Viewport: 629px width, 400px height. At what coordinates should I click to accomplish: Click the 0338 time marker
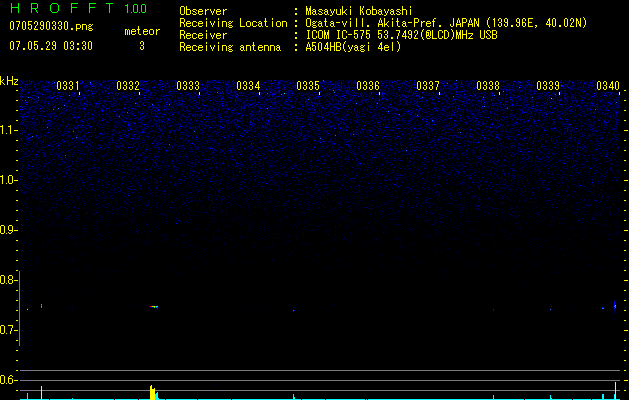tap(488, 86)
